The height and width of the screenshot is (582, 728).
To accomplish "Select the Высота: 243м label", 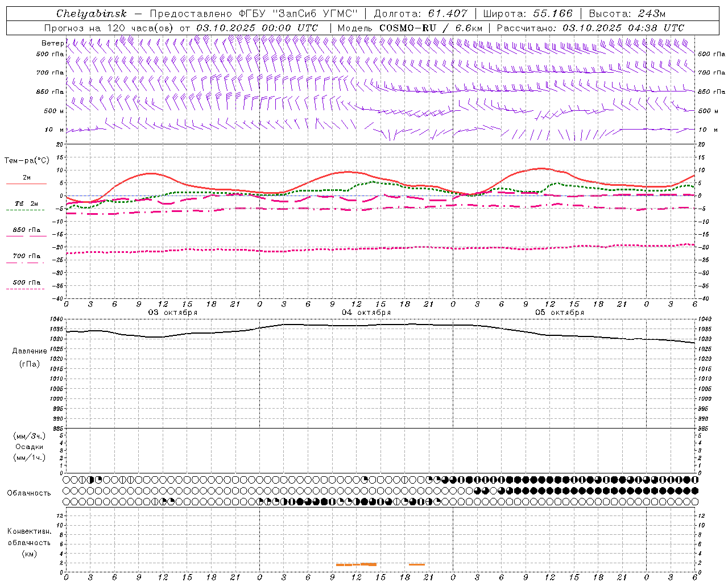I will click(627, 14).
